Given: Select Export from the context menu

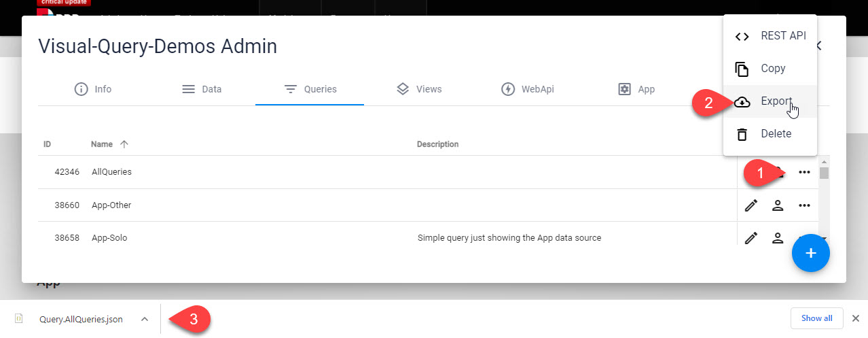Looking at the screenshot, I should coord(770,101).
